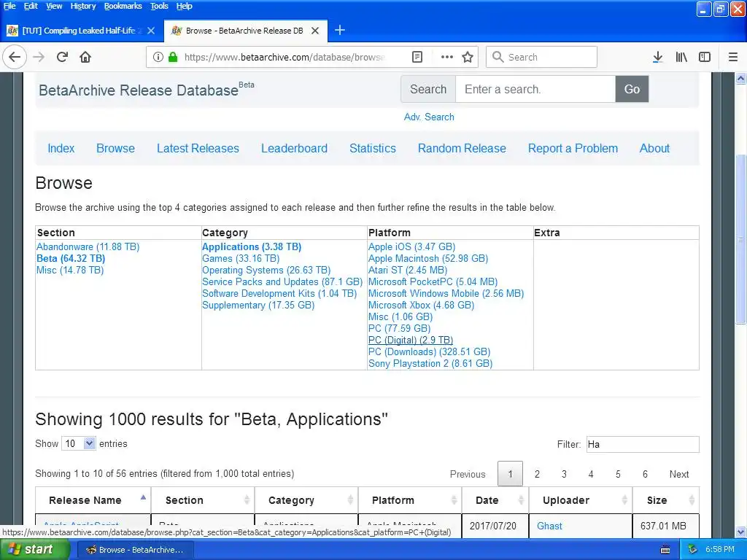Open the Report a Problem link
The height and width of the screenshot is (560, 747).
tap(573, 149)
